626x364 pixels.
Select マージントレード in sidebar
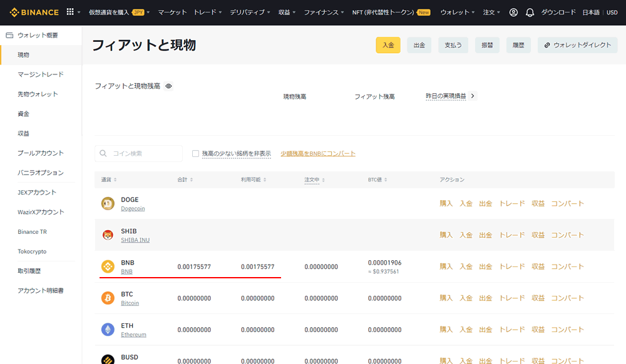(41, 74)
